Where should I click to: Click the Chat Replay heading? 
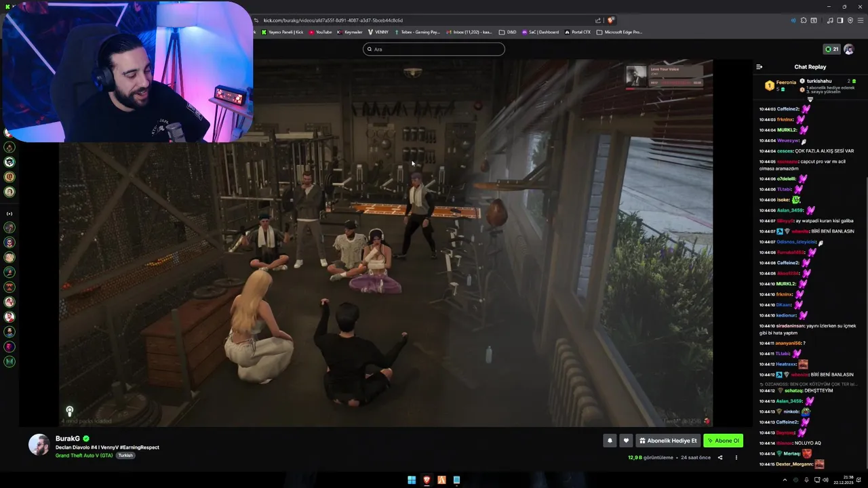point(810,67)
